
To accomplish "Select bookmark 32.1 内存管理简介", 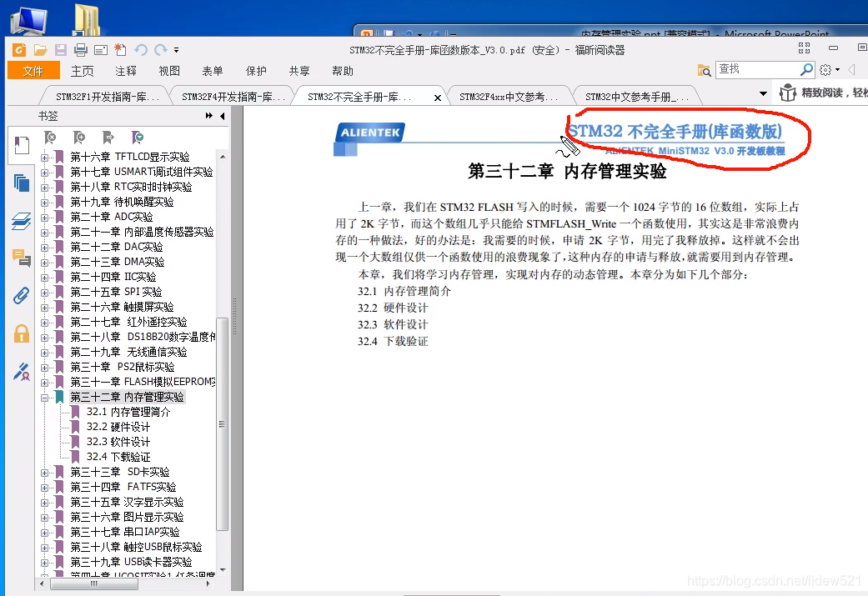I will pos(128,413).
